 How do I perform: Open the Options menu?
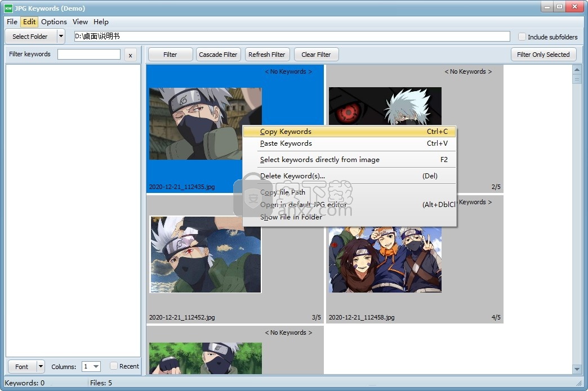pyautogui.click(x=54, y=22)
